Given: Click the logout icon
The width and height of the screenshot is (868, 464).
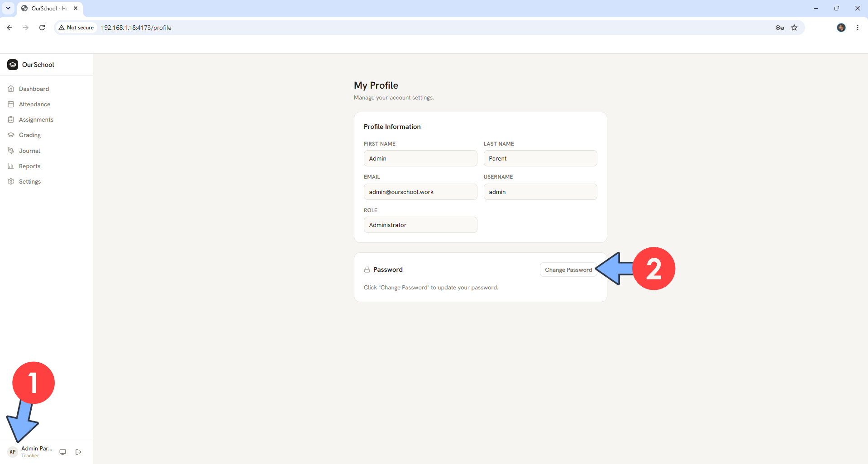Looking at the screenshot, I should pyautogui.click(x=79, y=452).
